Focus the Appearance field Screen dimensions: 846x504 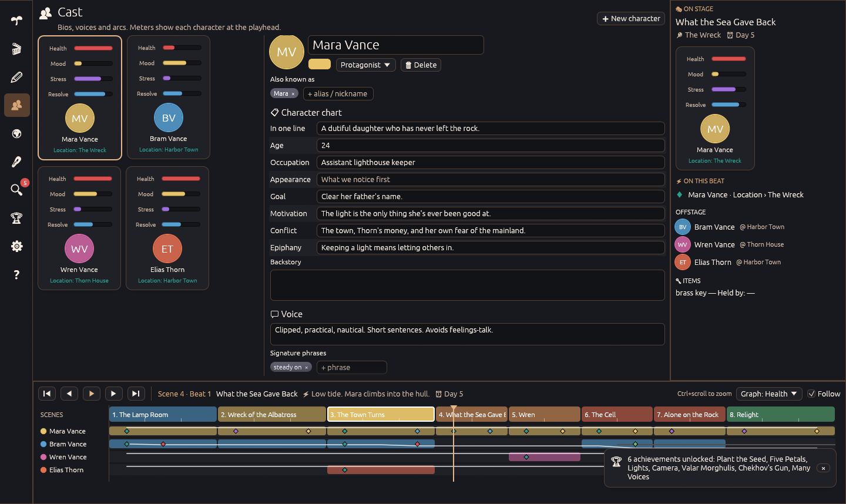(x=491, y=180)
